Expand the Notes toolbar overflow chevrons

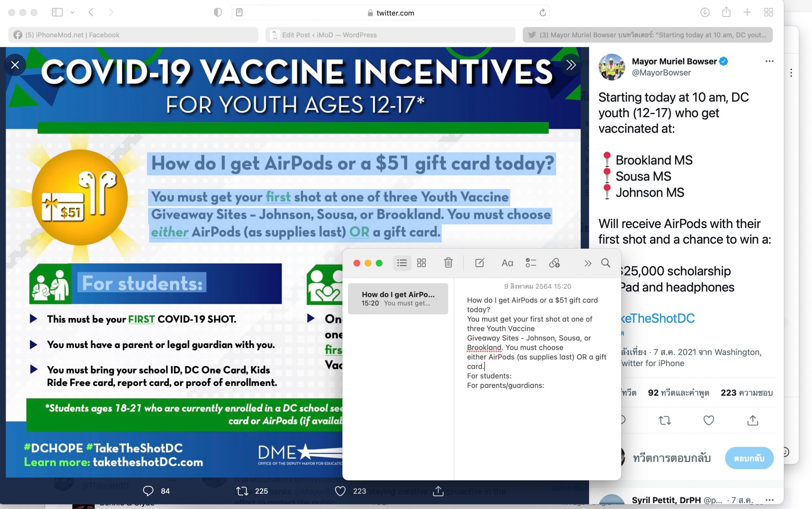coord(587,263)
